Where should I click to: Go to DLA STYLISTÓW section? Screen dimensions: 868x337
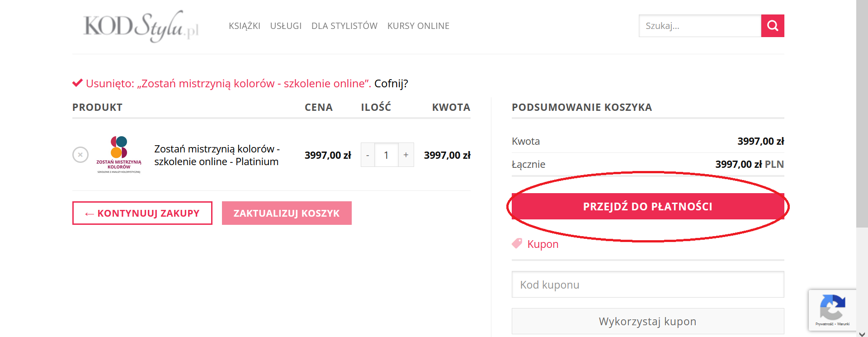[344, 26]
